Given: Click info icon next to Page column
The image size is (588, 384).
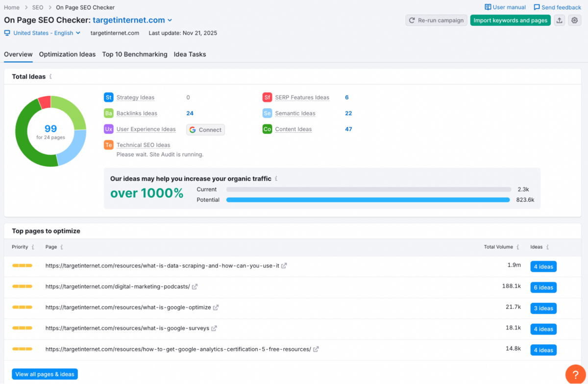Looking at the screenshot, I should tap(62, 247).
